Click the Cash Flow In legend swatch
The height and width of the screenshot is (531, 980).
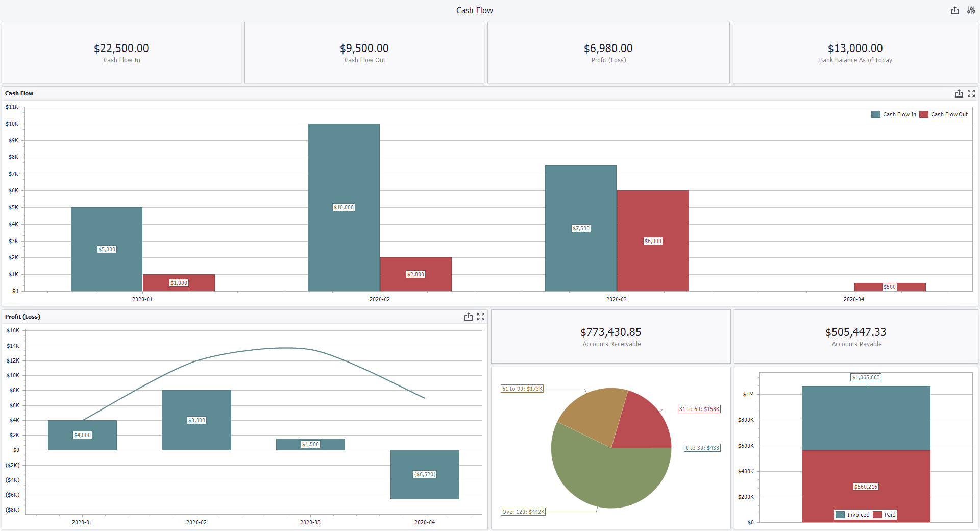876,114
